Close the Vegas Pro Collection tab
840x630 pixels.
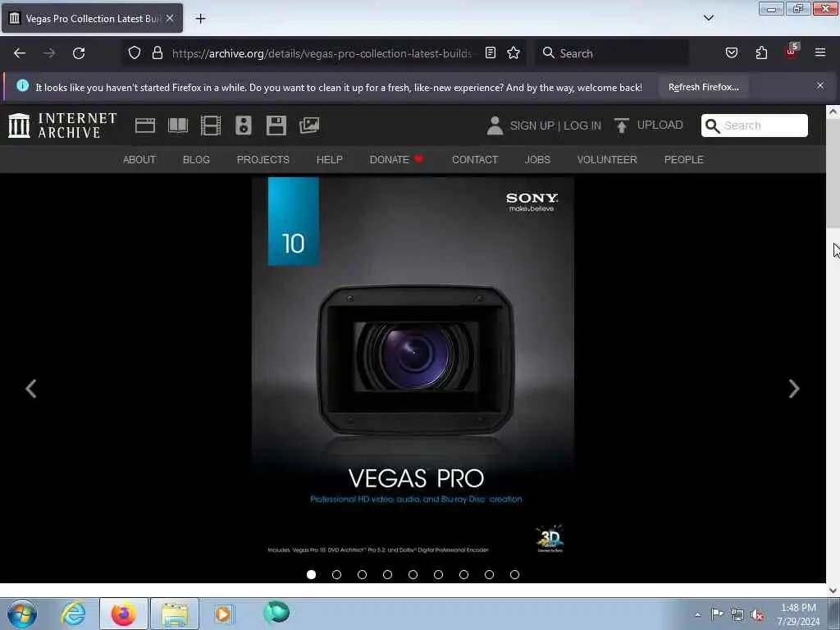pyautogui.click(x=169, y=18)
